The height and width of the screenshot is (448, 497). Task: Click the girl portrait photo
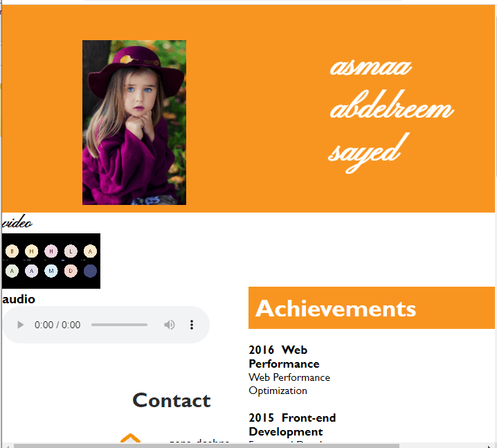[134, 123]
